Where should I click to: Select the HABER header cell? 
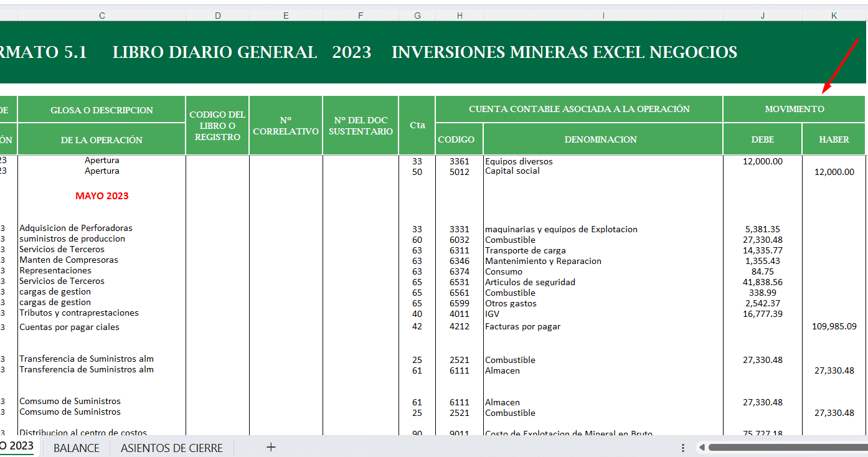click(x=834, y=139)
